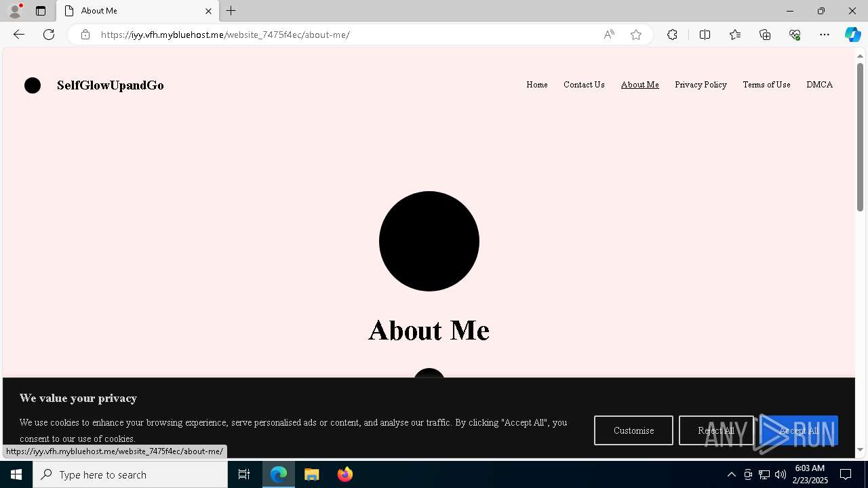Refresh the current page
The image size is (868, 488).
pos(49,35)
